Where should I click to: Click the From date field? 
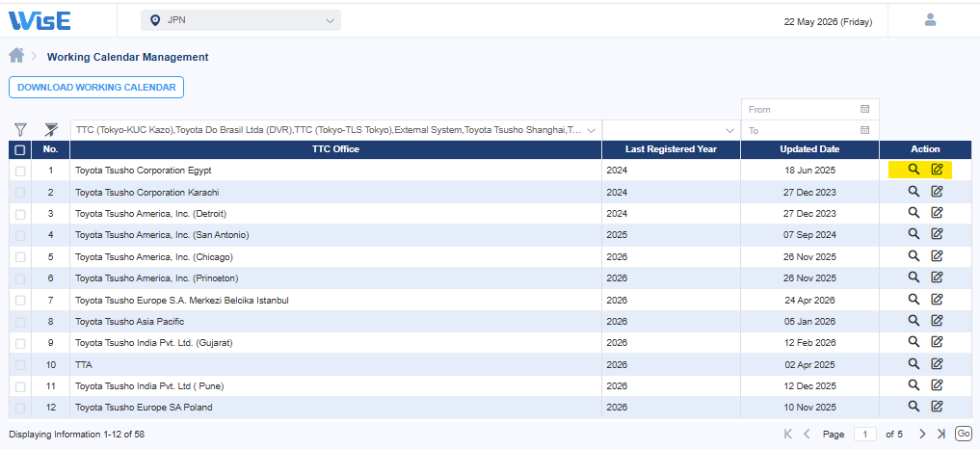810,109
